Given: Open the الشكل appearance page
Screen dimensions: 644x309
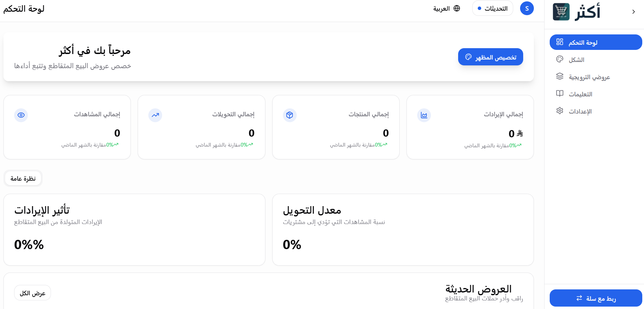Looking at the screenshot, I should click(577, 60).
